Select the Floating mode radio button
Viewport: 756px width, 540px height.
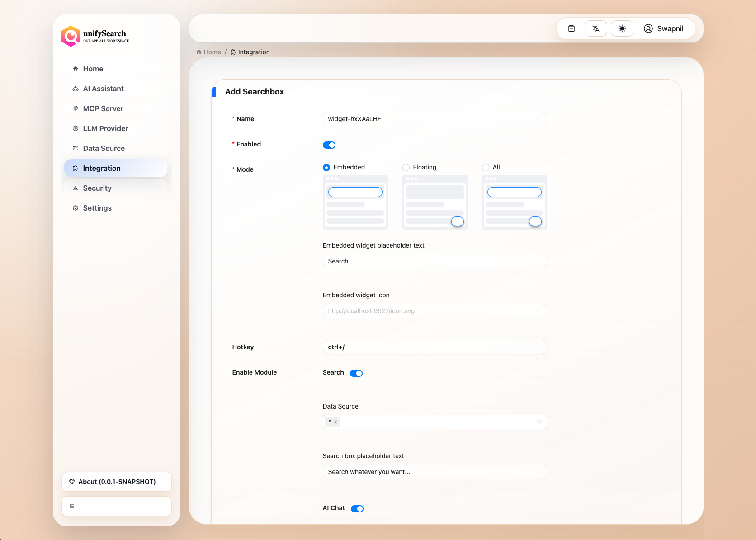pyautogui.click(x=406, y=168)
